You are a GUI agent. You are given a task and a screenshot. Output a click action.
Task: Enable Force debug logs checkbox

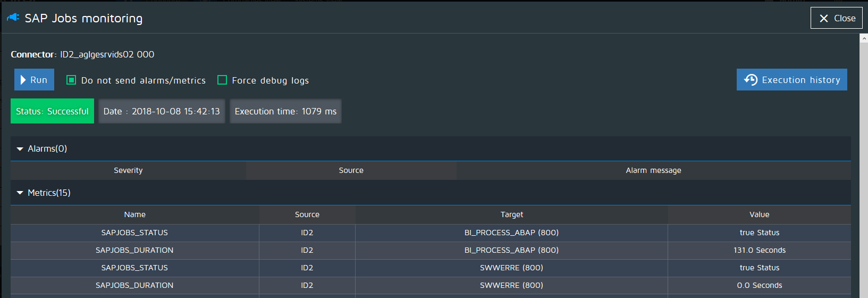222,80
